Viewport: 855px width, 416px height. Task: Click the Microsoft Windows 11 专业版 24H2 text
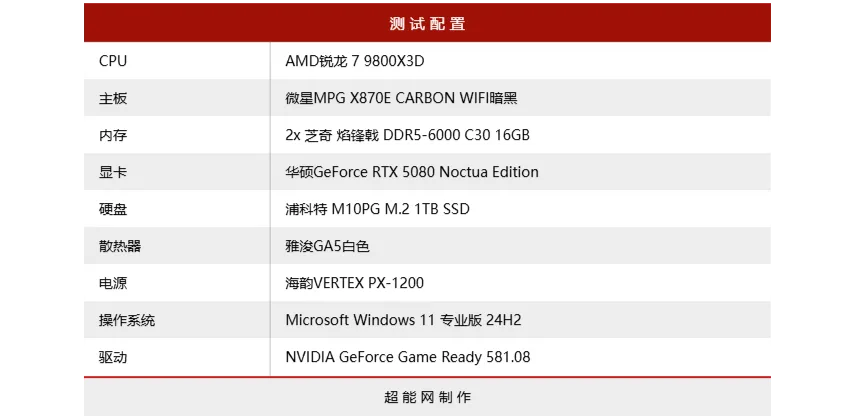click(x=403, y=320)
